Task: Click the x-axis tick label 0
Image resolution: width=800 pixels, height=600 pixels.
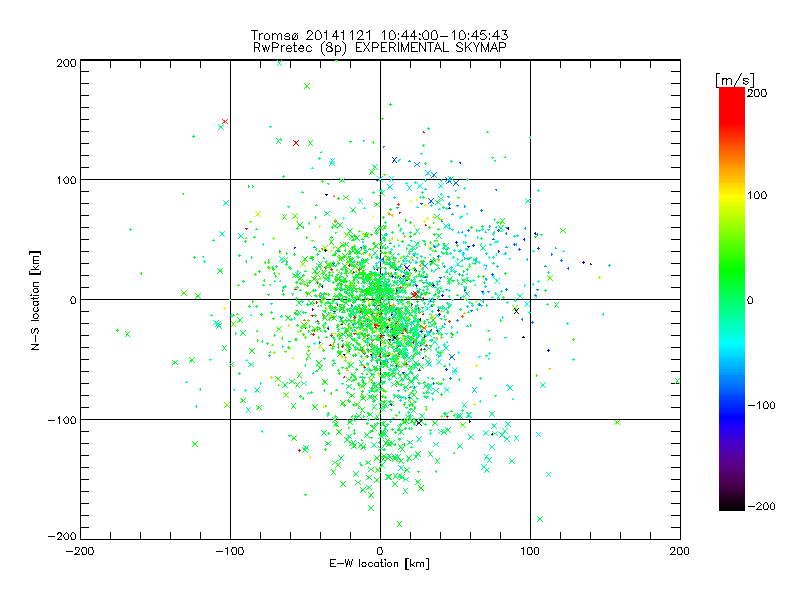Action: 380,551
